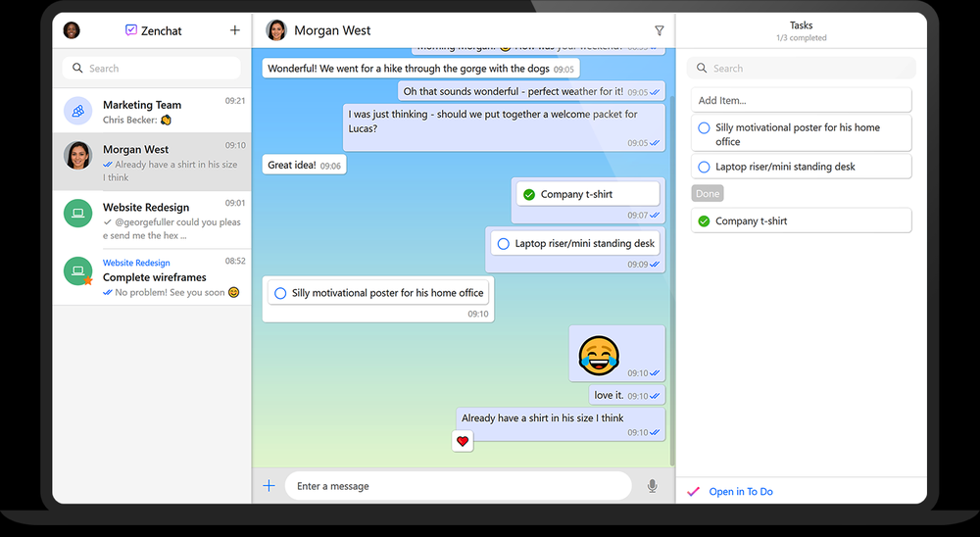980x537 pixels.
Task: Click the 'Great idea!' message bubble
Action: (x=305, y=165)
